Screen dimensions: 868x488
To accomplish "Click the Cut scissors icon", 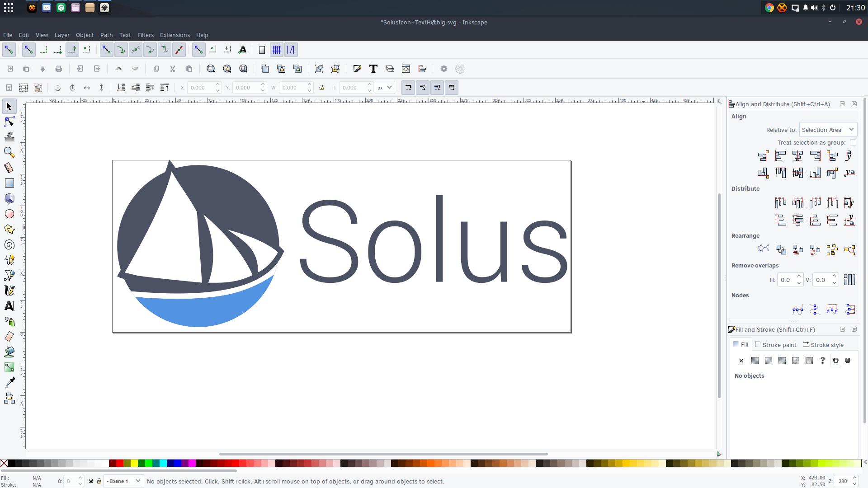I will pos(173,69).
